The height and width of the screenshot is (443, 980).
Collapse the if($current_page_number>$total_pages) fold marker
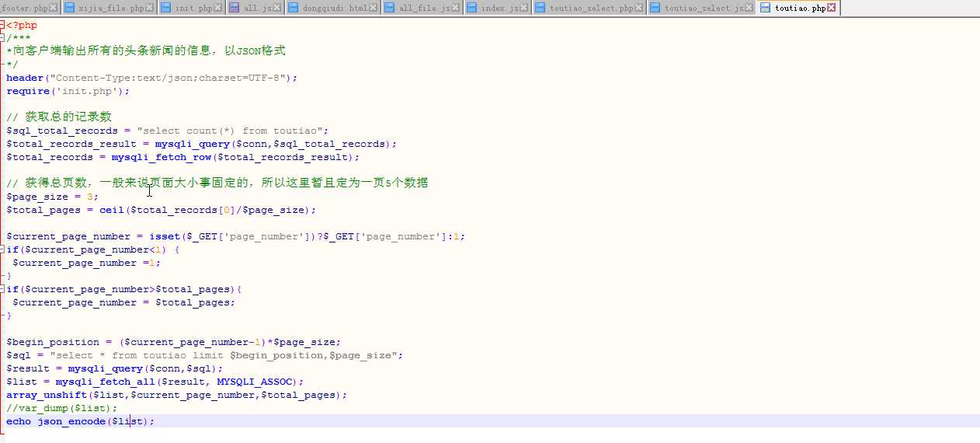(3, 289)
